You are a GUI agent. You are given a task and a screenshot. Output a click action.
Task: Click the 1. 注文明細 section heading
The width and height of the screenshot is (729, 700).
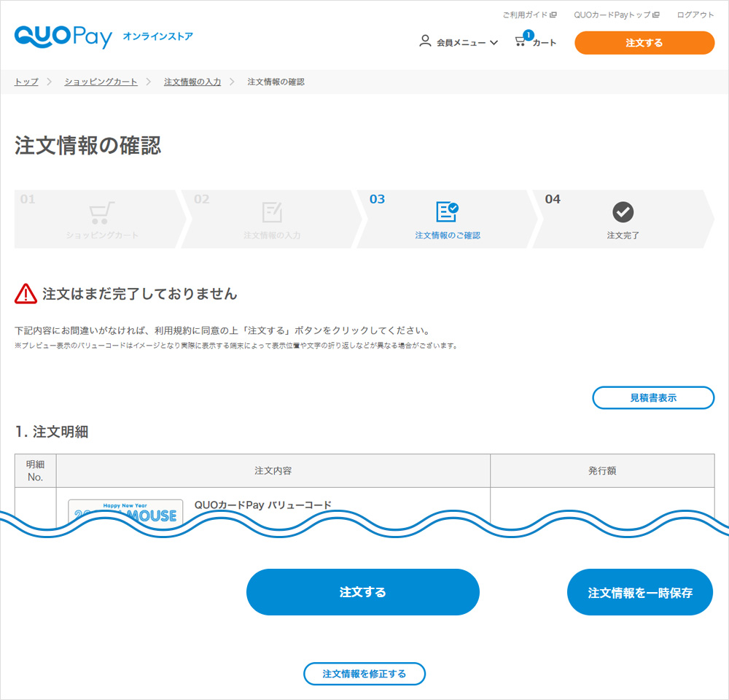point(51,432)
